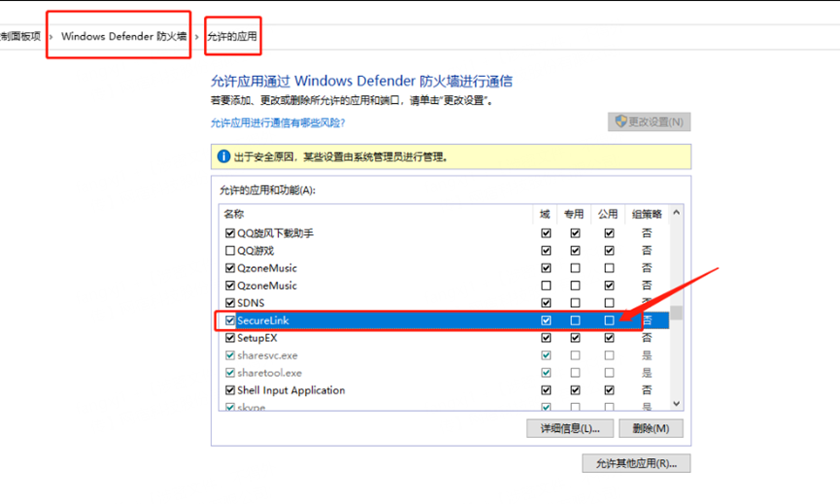
Task: Click 否 in QQ旋风下载助手 组策略 column
Action: point(647,233)
